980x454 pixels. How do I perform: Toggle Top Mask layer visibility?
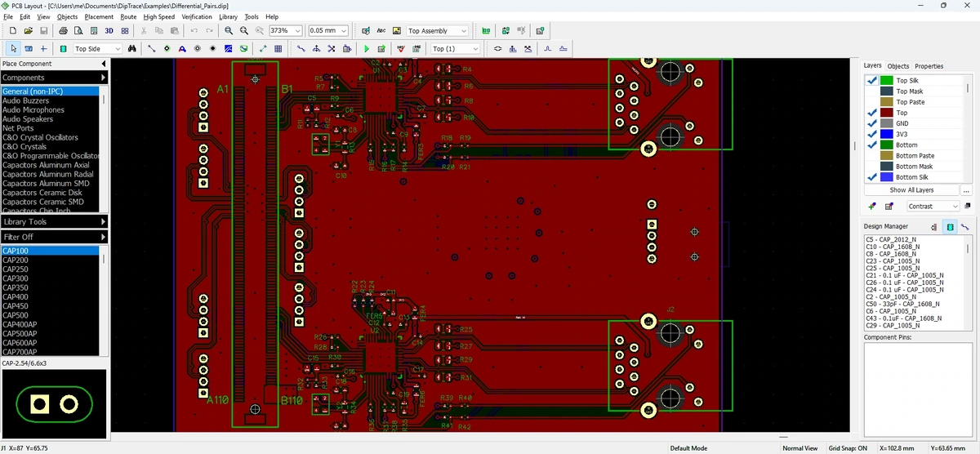click(x=871, y=91)
